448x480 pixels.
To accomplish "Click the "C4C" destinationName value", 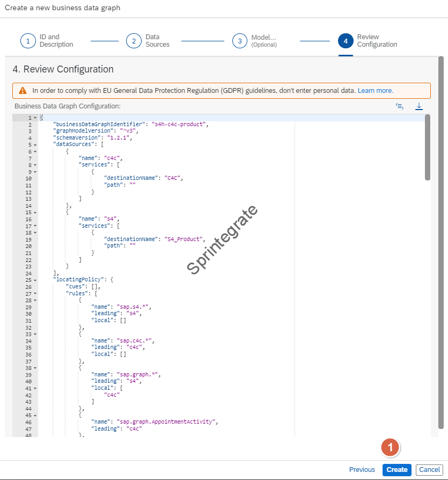I will (172, 178).
